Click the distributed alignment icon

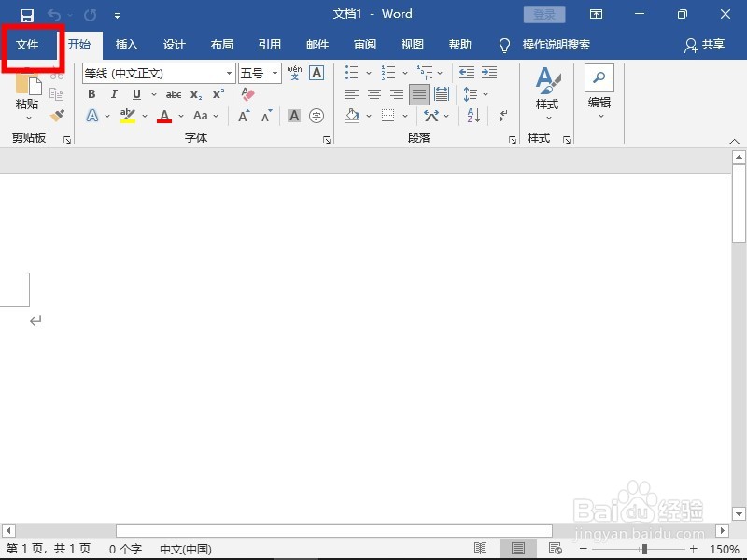tap(442, 94)
